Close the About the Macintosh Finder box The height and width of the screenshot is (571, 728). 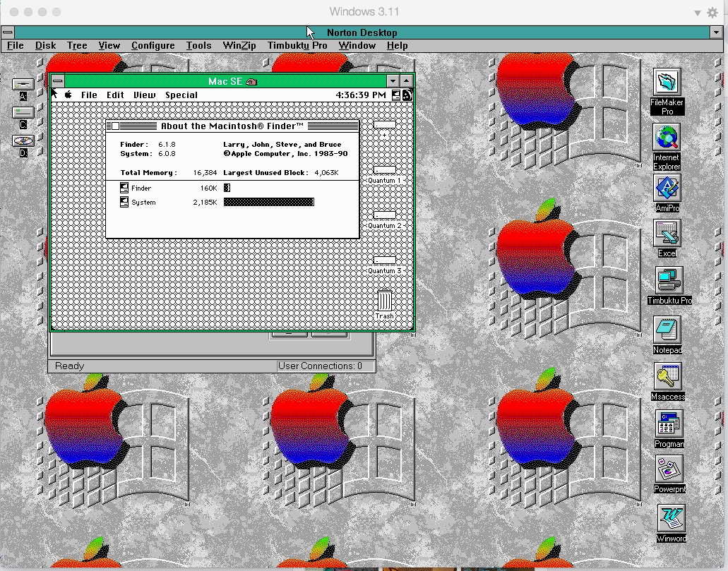(116, 126)
